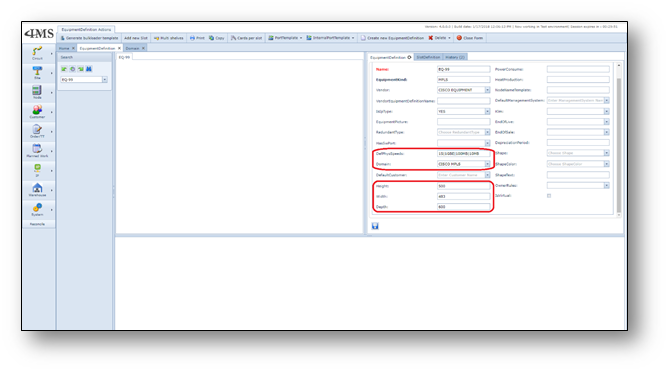Select the EquipmentDefinition page tab

[x=97, y=48]
